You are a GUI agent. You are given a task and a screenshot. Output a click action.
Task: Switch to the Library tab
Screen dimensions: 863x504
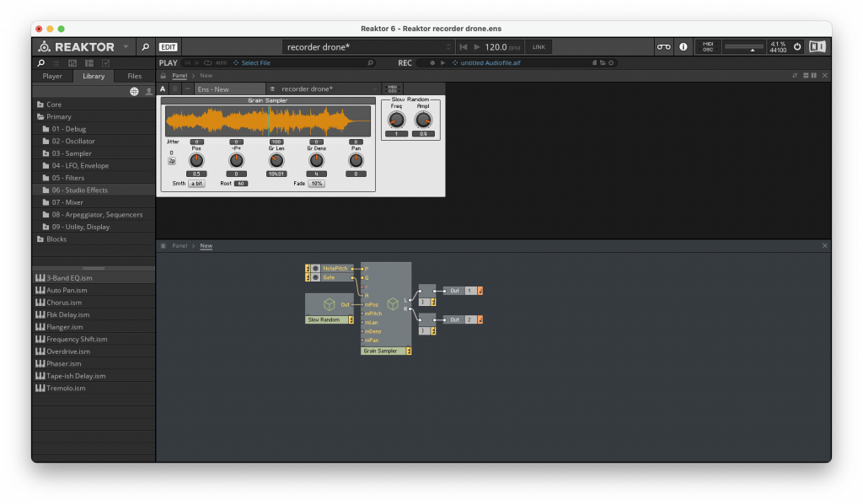click(94, 76)
